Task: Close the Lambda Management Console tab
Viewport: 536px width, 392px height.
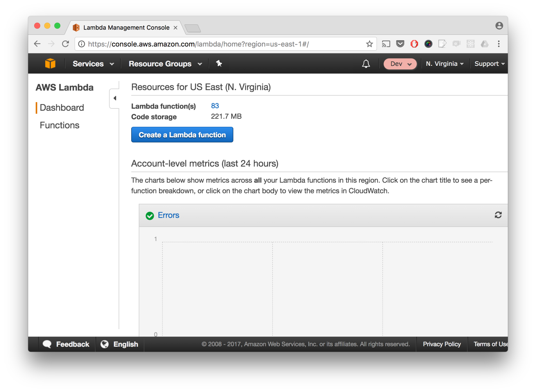Action: [175, 28]
